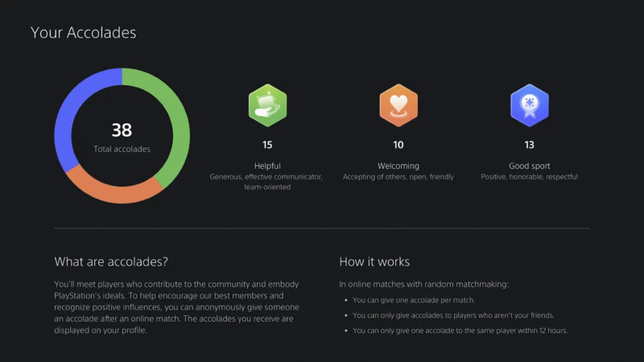Click the Your Accolades page title

(83, 33)
